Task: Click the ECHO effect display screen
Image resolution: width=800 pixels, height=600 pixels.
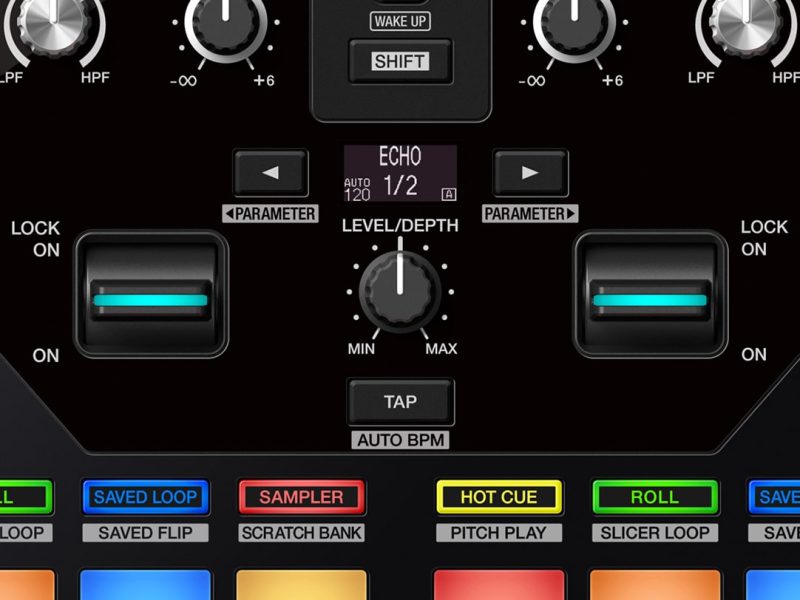Action: click(x=401, y=173)
